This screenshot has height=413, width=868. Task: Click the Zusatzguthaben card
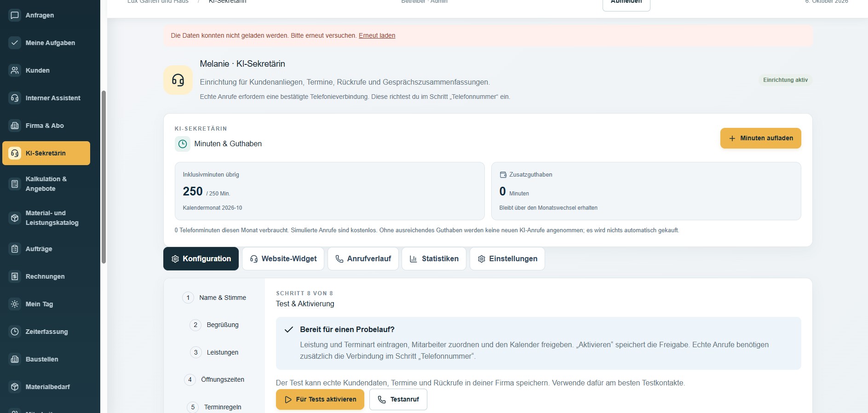pyautogui.click(x=646, y=191)
